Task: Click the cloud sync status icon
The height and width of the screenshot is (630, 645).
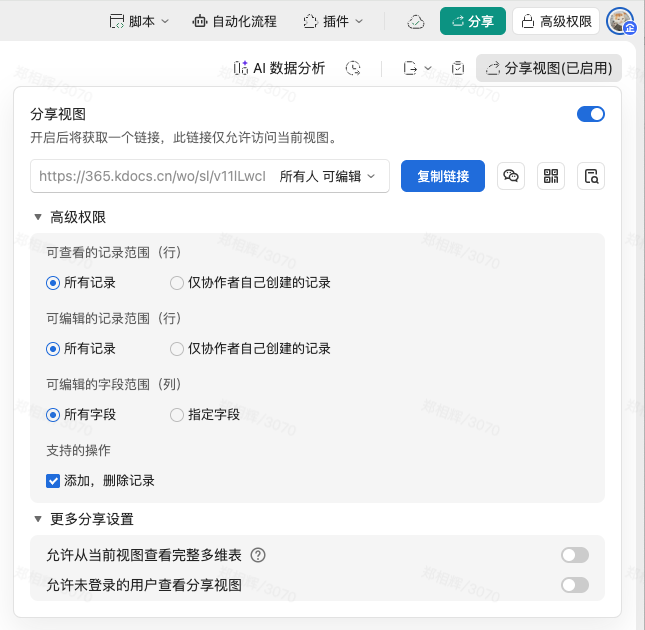Action: (415, 22)
